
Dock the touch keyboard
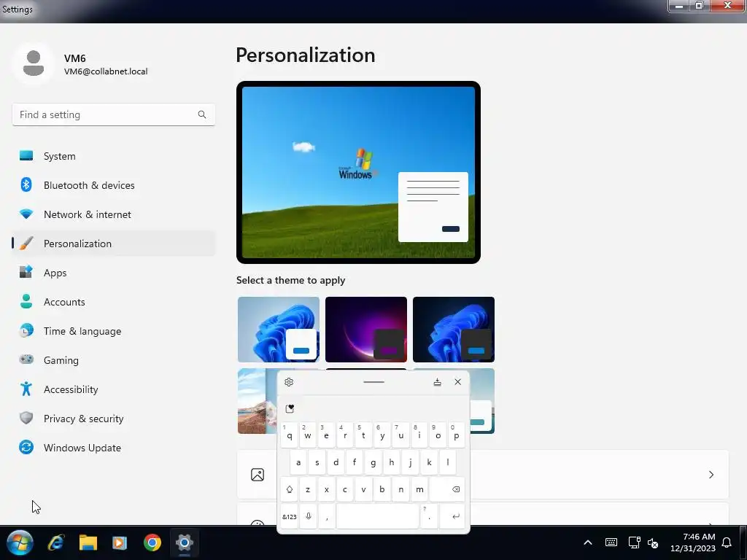coord(438,382)
